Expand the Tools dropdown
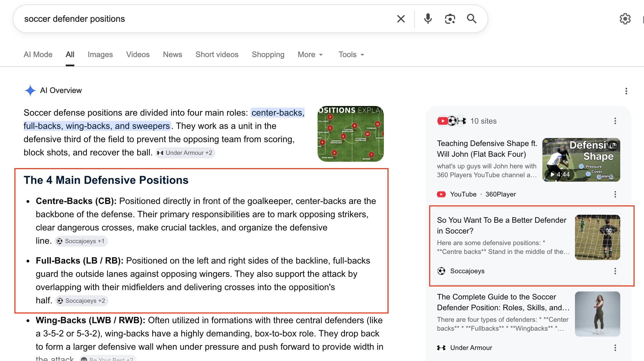 point(352,55)
